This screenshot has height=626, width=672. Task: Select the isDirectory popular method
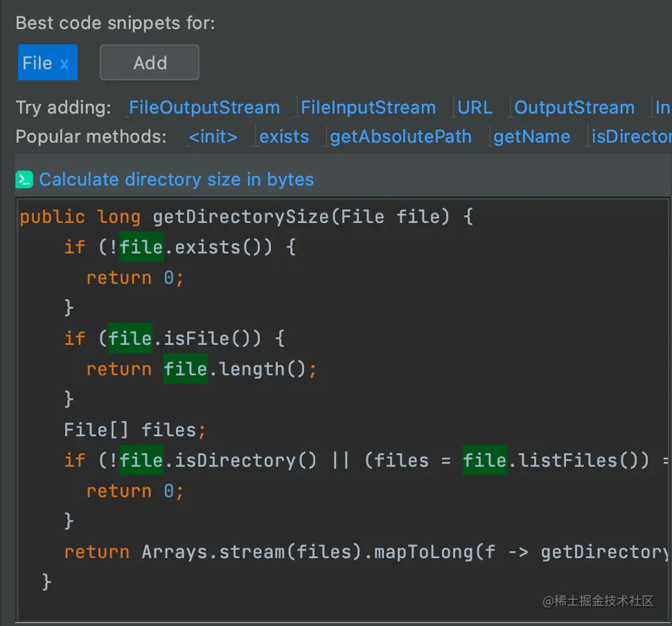(x=631, y=136)
